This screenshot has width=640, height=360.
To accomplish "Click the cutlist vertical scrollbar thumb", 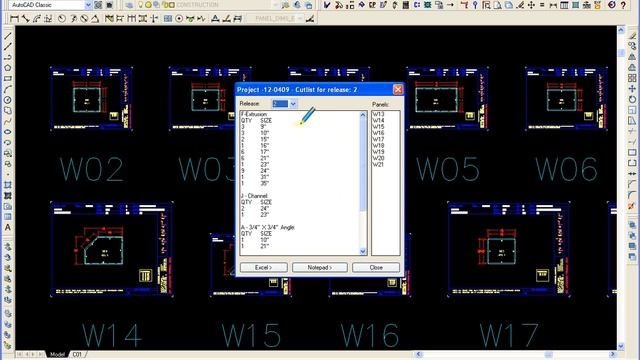I will click(363, 165).
